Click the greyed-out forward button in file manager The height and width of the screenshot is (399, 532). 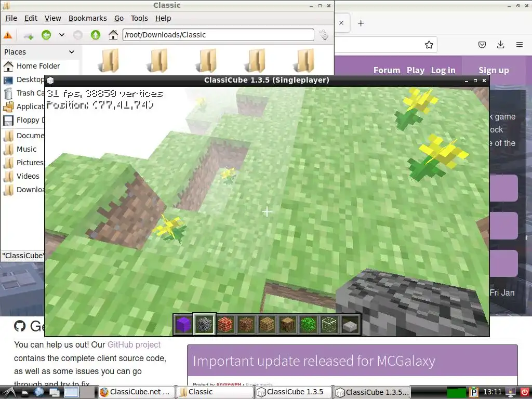(78, 35)
